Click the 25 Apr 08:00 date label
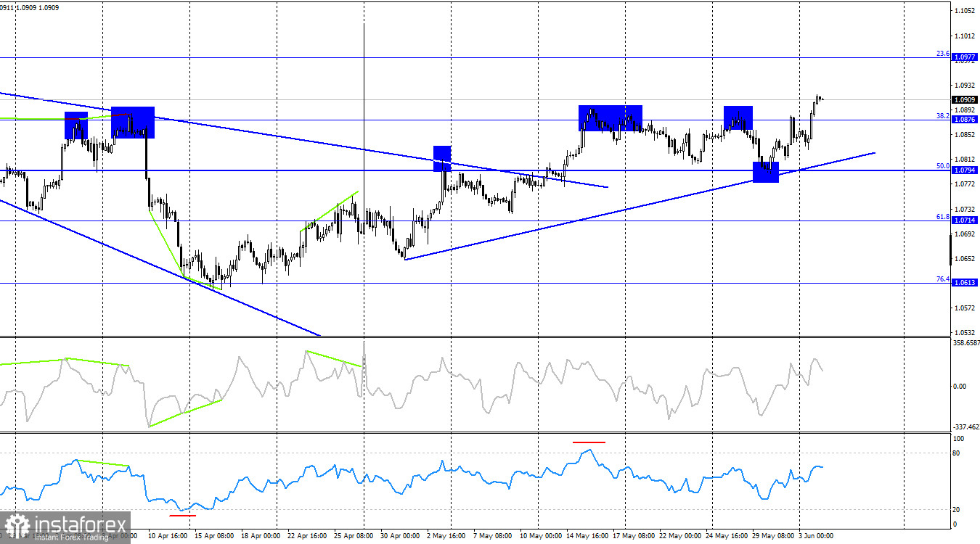 pyautogui.click(x=353, y=537)
